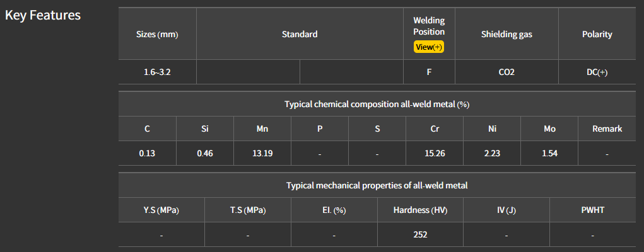
Task: Select the Polarity column header
Action: click(597, 35)
